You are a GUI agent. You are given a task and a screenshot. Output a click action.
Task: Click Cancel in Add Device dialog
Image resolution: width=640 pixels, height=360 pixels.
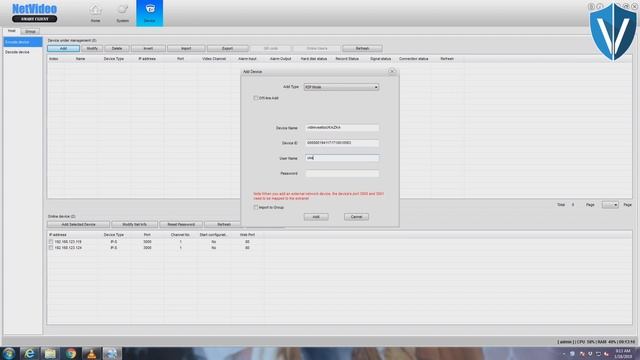coord(356,217)
